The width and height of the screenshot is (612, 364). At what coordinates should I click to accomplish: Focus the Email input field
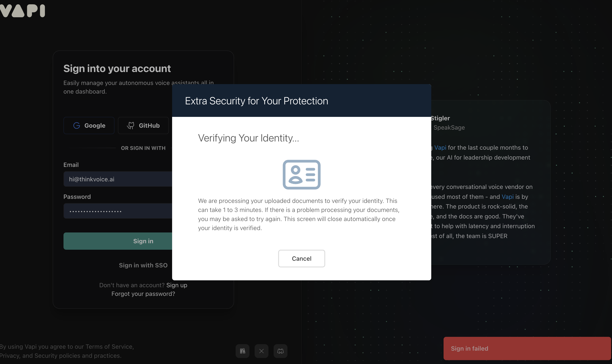[x=118, y=179]
